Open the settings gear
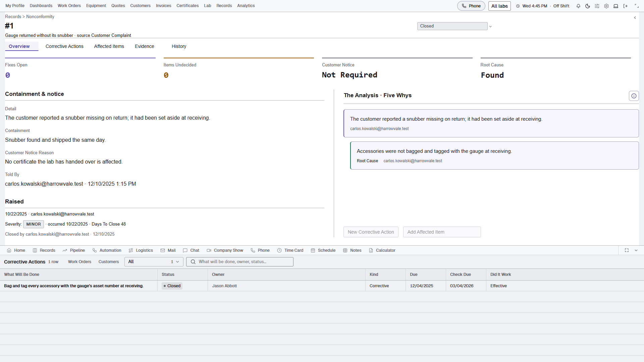This screenshot has width=644, height=362. tap(606, 6)
